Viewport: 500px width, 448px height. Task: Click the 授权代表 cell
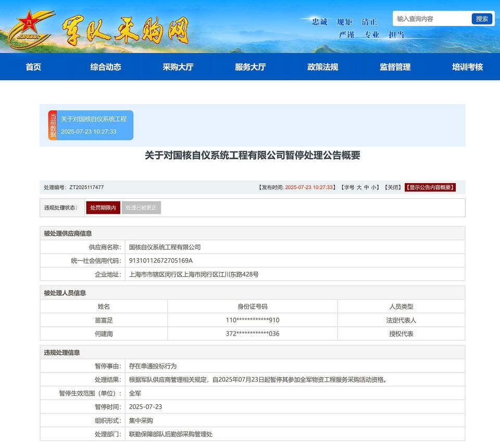[x=401, y=334]
